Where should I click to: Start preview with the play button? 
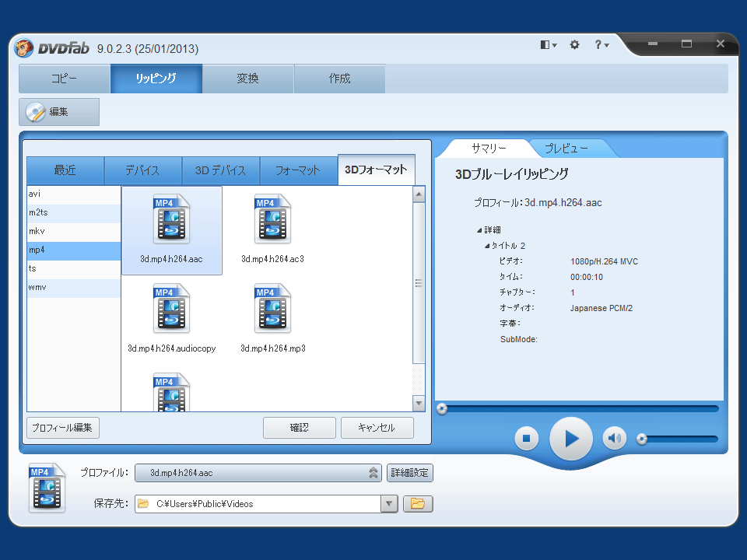(570, 439)
